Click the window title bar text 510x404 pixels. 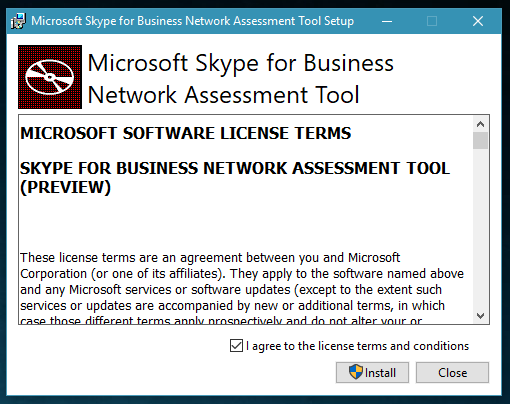tap(192, 21)
